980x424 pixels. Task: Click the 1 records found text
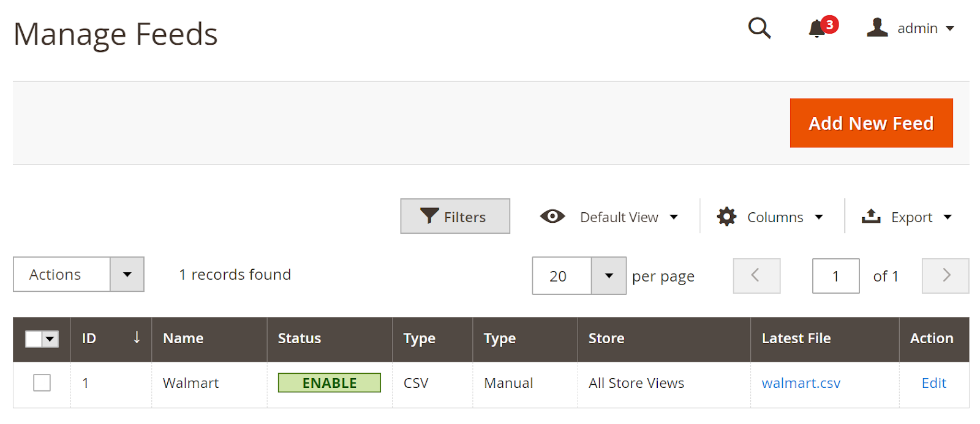(235, 275)
